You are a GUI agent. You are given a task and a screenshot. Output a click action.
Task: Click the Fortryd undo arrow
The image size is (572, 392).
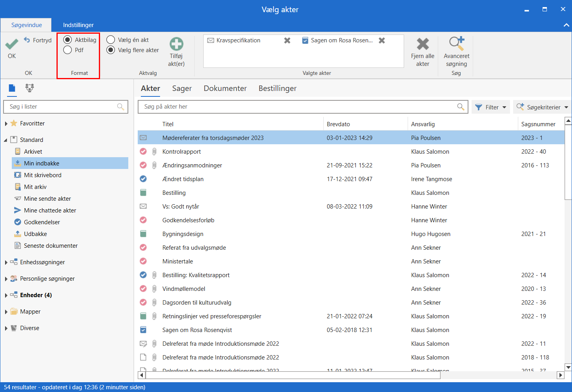(27, 40)
